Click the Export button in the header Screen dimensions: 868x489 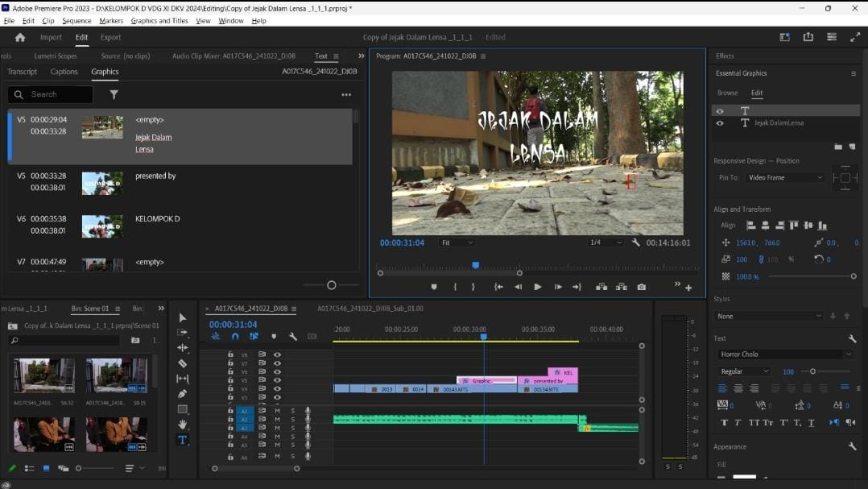[x=111, y=37]
